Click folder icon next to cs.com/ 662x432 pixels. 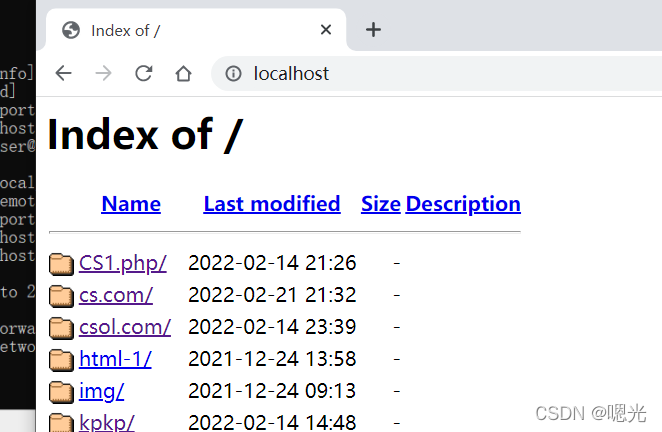pos(61,296)
